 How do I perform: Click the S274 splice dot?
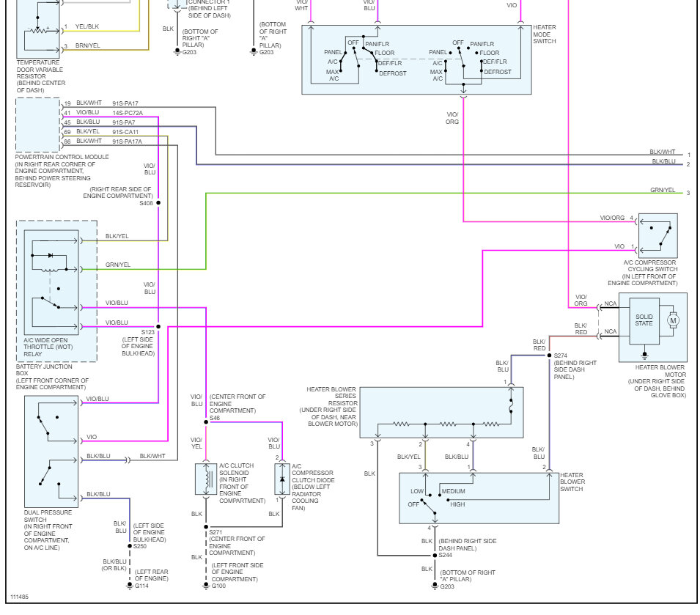click(x=549, y=356)
